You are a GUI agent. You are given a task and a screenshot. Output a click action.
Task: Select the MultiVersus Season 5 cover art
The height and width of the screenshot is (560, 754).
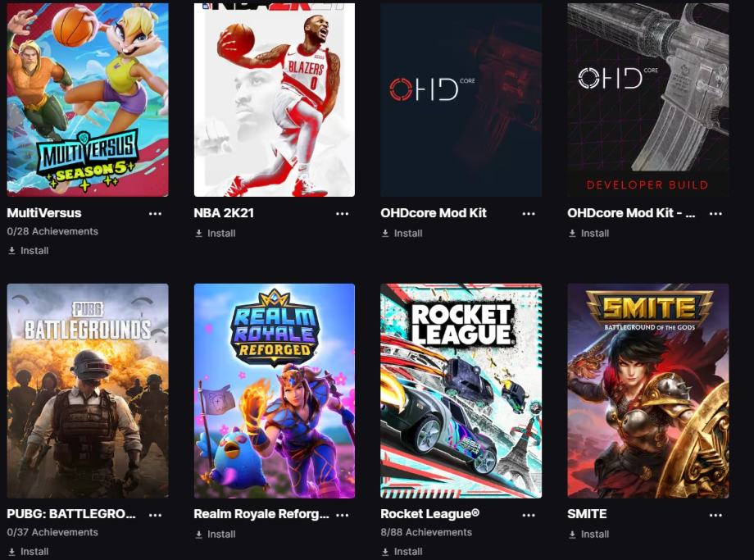pyautogui.click(x=88, y=99)
